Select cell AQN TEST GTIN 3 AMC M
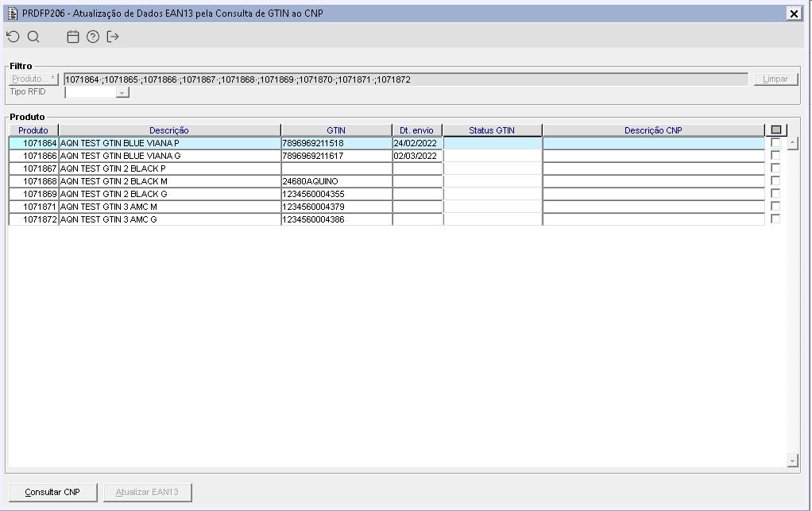The width and height of the screenshot is (812, 511). [169, 207]
